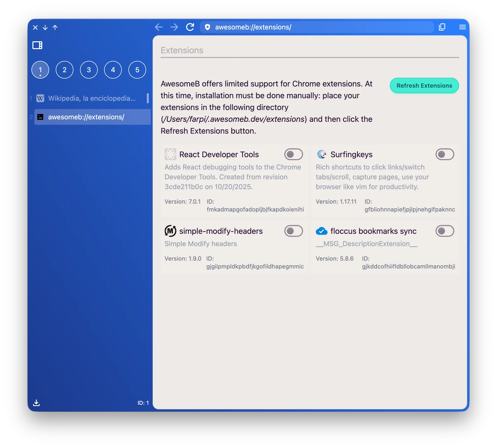Click the copy pages icon beside the address bar
Screen dimensions: 497x448
[442, 27]
